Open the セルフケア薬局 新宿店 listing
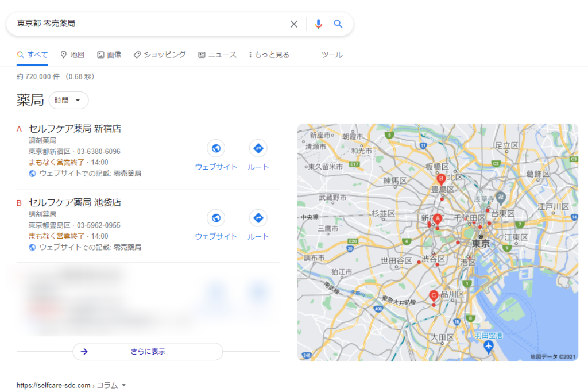588x392 pixels. coord(75,129)
